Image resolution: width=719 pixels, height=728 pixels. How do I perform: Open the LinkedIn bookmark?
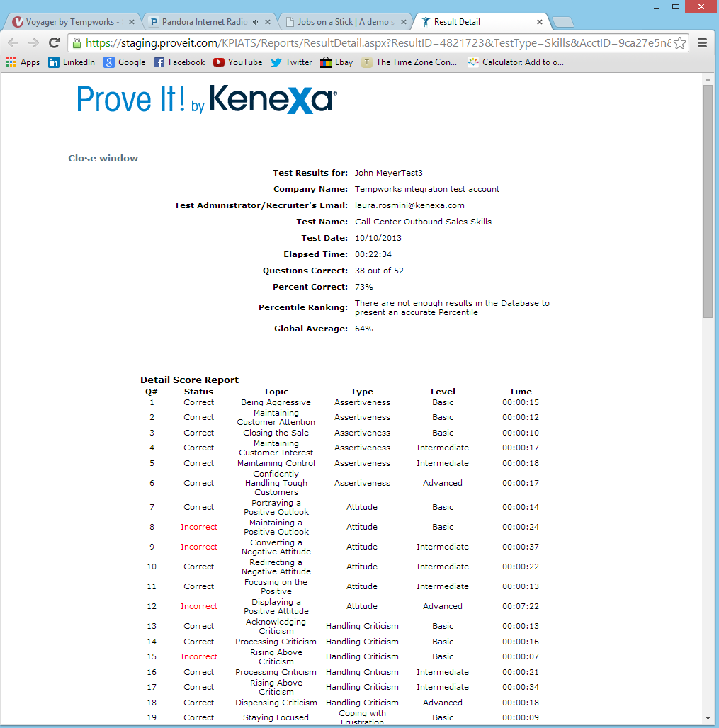click(72, 62)
